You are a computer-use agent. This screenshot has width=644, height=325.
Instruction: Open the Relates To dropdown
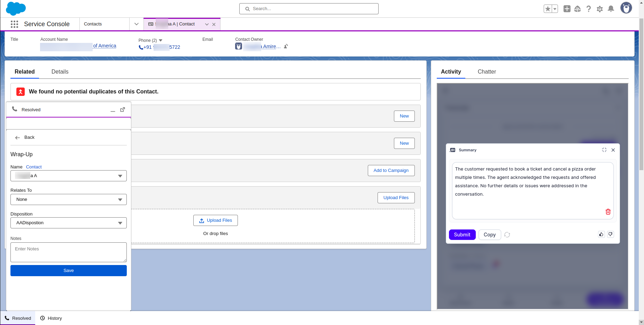click(69, 199)
